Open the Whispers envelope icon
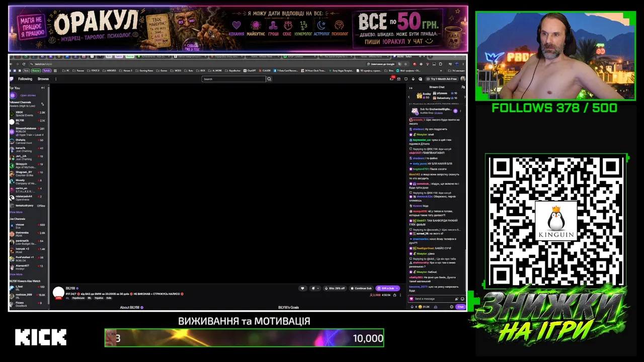 click(x=398, y=79)
